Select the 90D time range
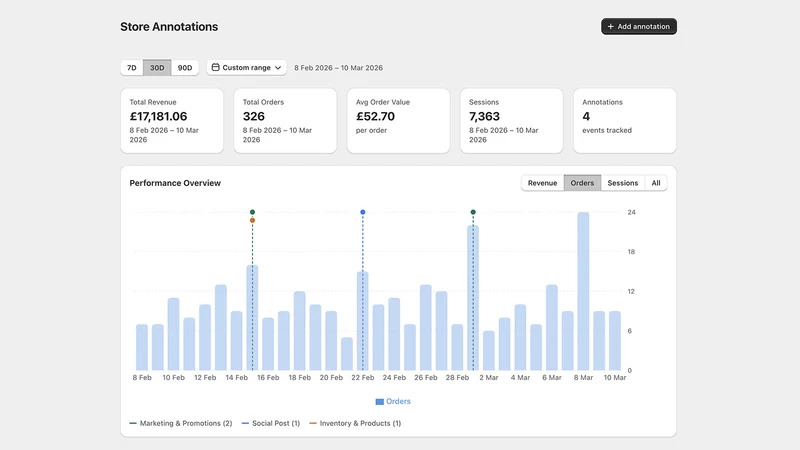Image resolution: width=800 pixels, height=450 pixels. pos(185,68)
